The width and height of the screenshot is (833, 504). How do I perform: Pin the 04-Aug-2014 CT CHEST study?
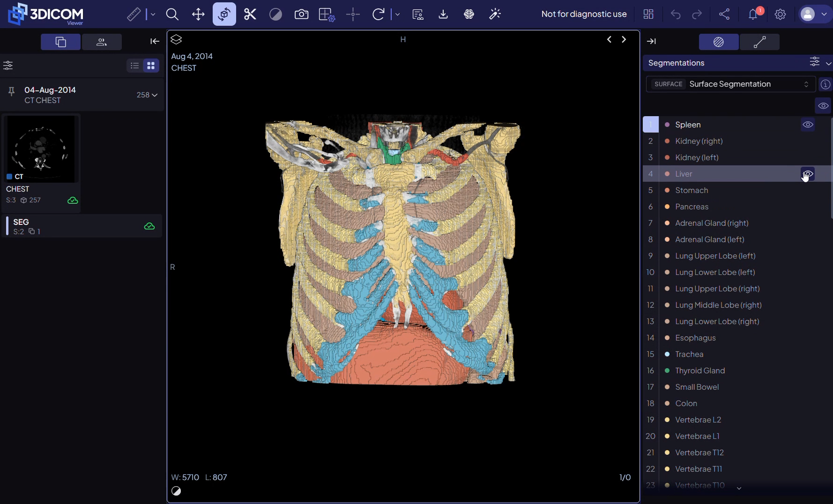coord(12,91)
